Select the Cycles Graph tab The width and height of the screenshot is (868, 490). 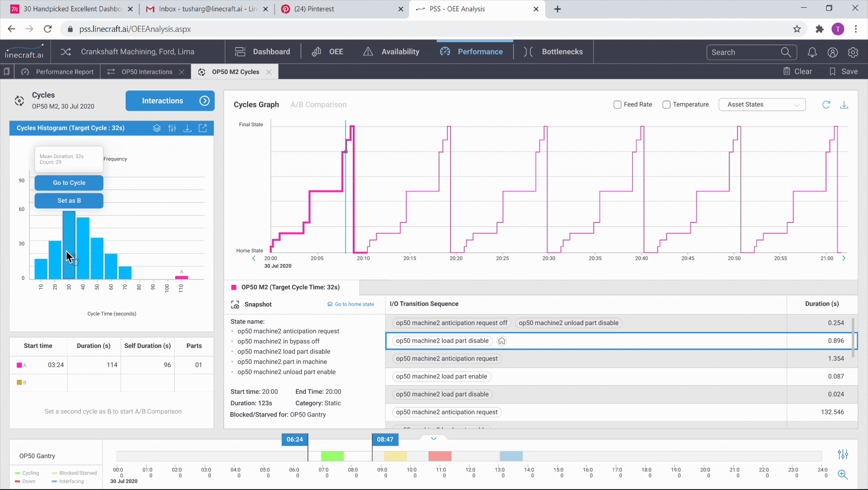click(256, 104)
